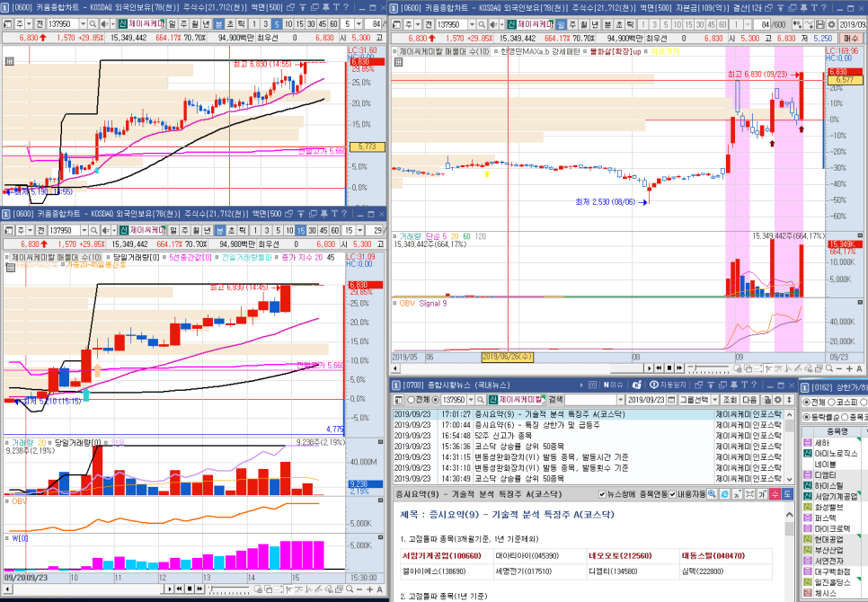The height and width of the screenshot is (602, 868).
Task: Click the 조회 search button in the news window
Action: [730, 400]
